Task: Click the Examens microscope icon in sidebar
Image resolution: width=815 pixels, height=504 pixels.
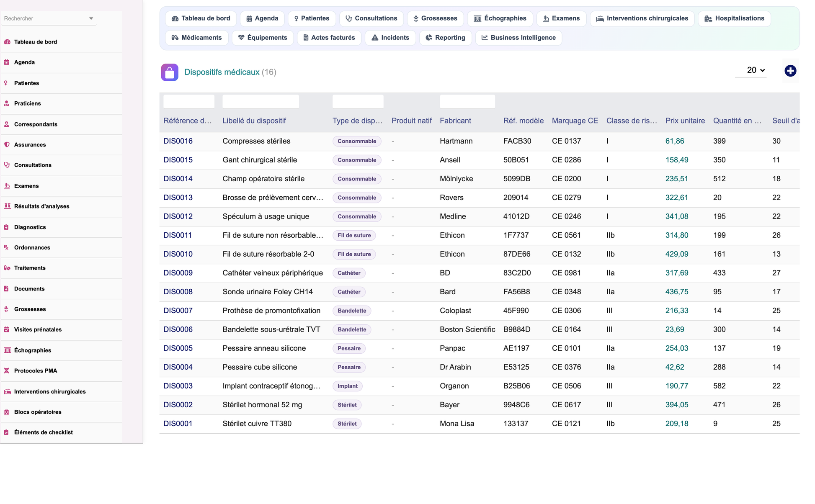Action: coord(7,186)
